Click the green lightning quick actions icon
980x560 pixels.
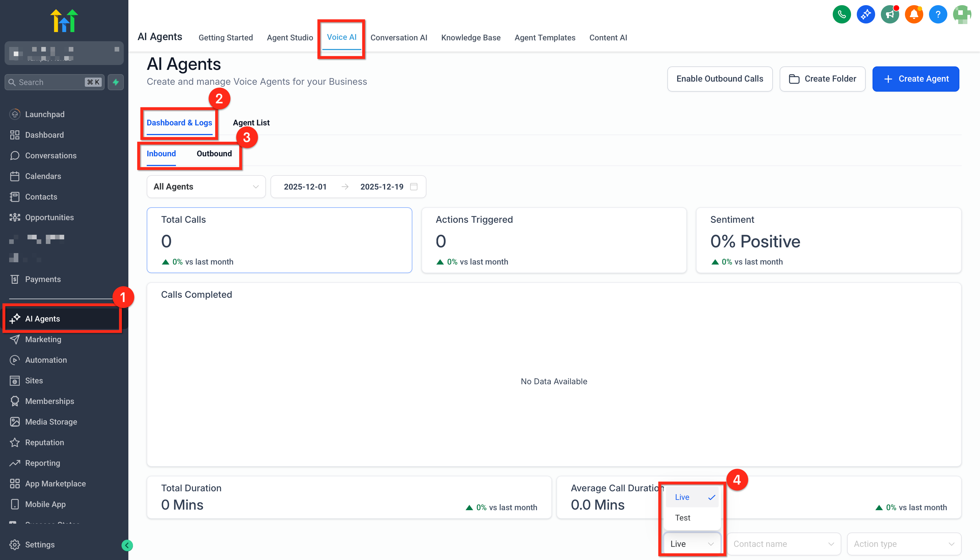point(115,82)
